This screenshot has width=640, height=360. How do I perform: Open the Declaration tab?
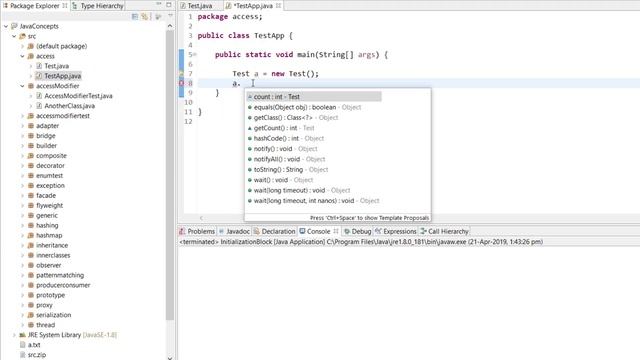pyautogui.click(x=274, y=231)
